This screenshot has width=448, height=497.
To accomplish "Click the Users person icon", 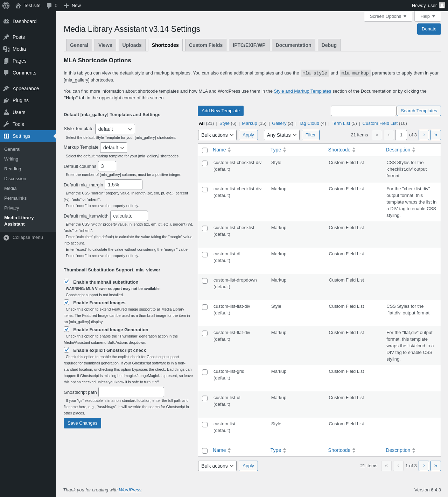I will tap(6, 112).
